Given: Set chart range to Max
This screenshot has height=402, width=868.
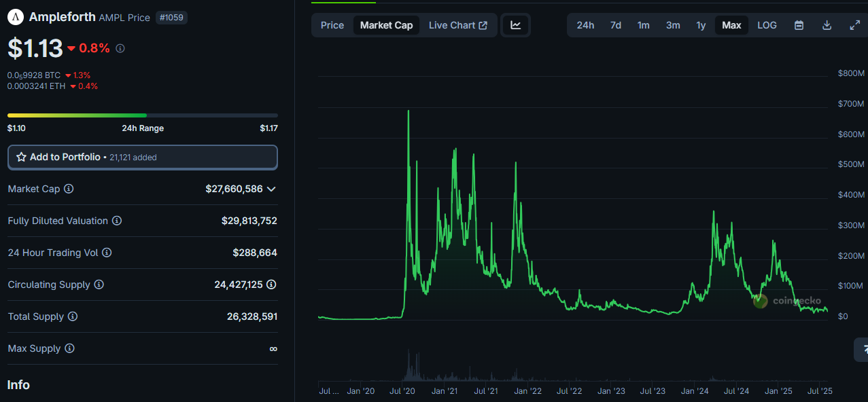Looking at the screenshot, I should point(731,25).
